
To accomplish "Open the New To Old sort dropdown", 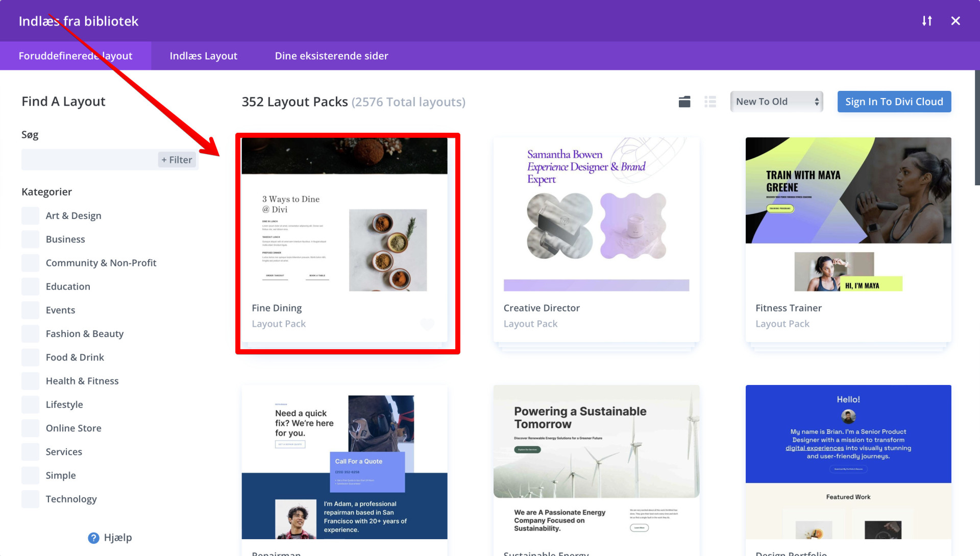I will (776, 102).
